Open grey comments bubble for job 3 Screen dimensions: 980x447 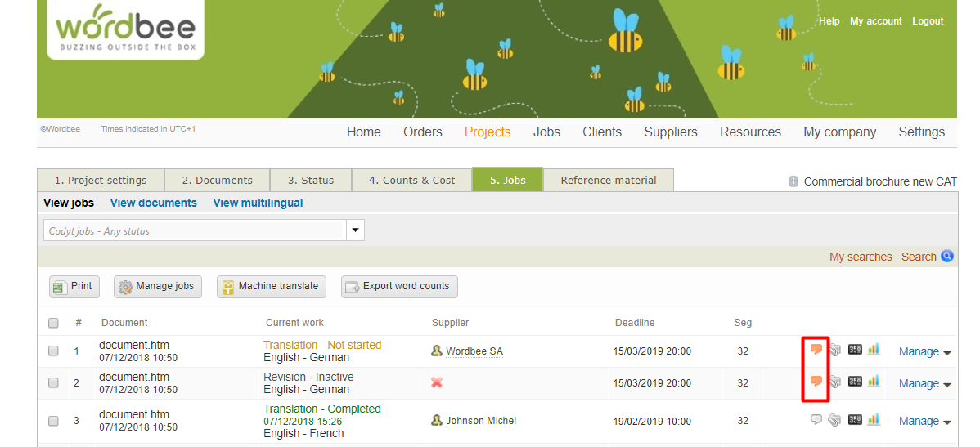pyautogui.click(x=816, y=420)
